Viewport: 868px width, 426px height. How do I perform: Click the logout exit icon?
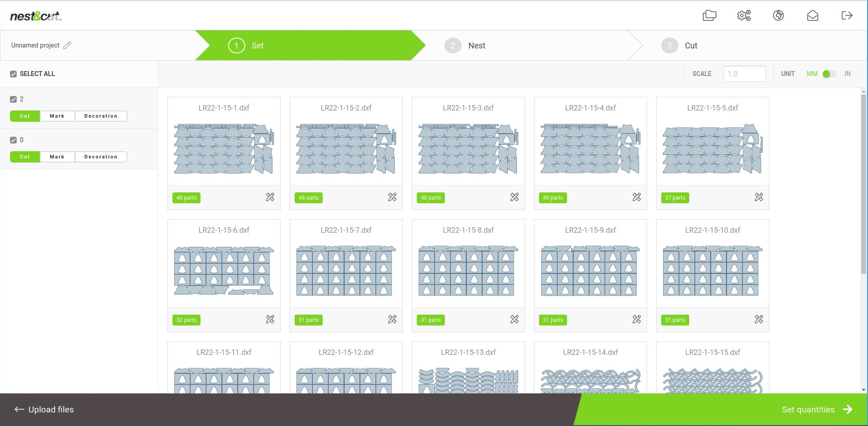(x=847, y=16)
